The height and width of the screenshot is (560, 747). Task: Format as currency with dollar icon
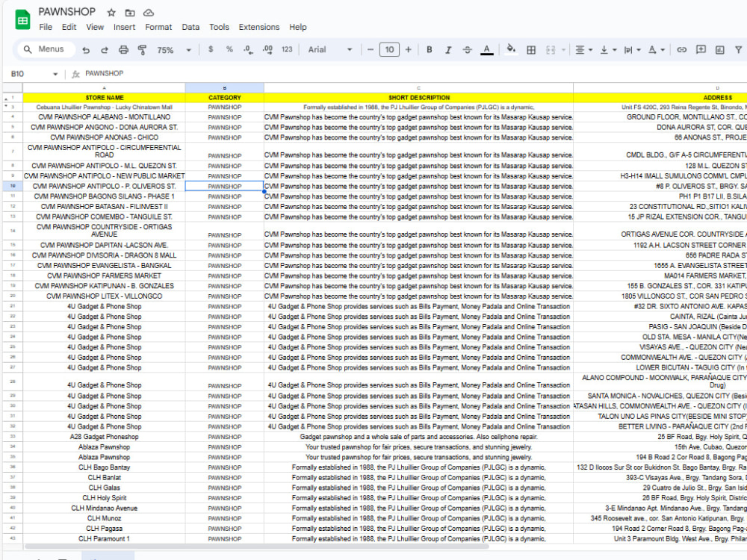click(x=211, y=49)
